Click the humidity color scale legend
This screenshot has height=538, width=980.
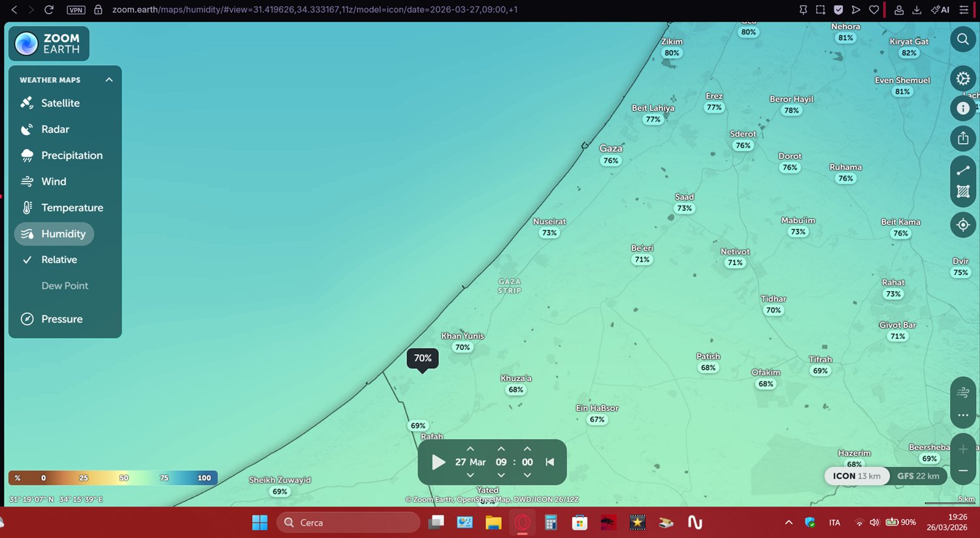coord(113,478)
